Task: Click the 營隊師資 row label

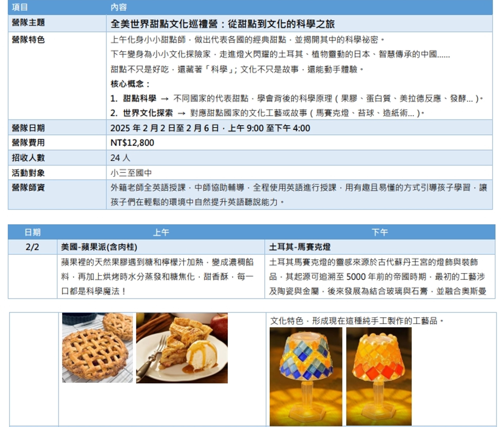Action: pos(28,188)
